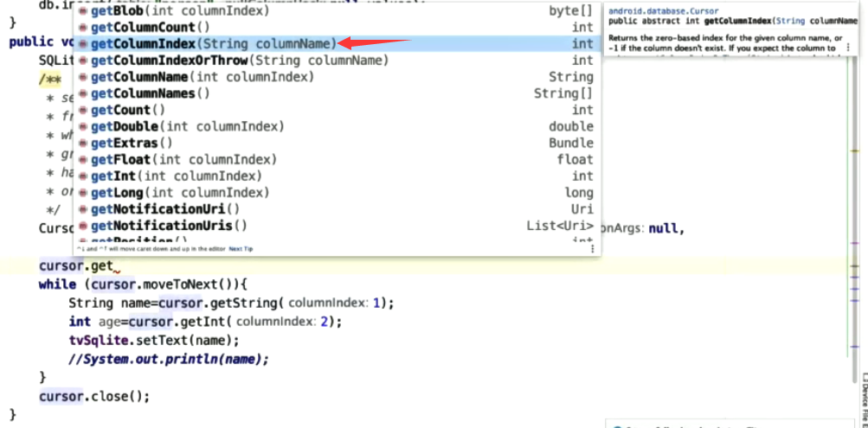Click the tvSqlite.setText(name) line
Screen dimensions: 868x428
coord(154,340)
